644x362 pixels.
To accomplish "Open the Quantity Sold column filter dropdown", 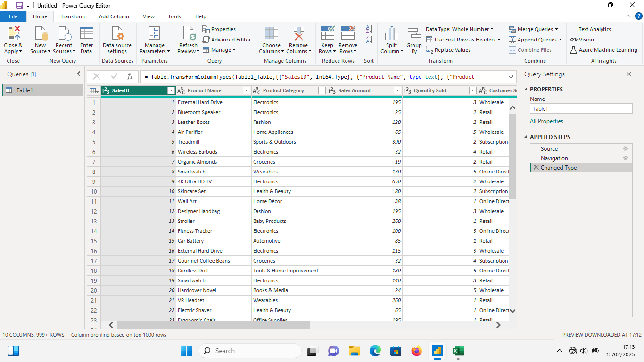I will [x=472, y=90].
